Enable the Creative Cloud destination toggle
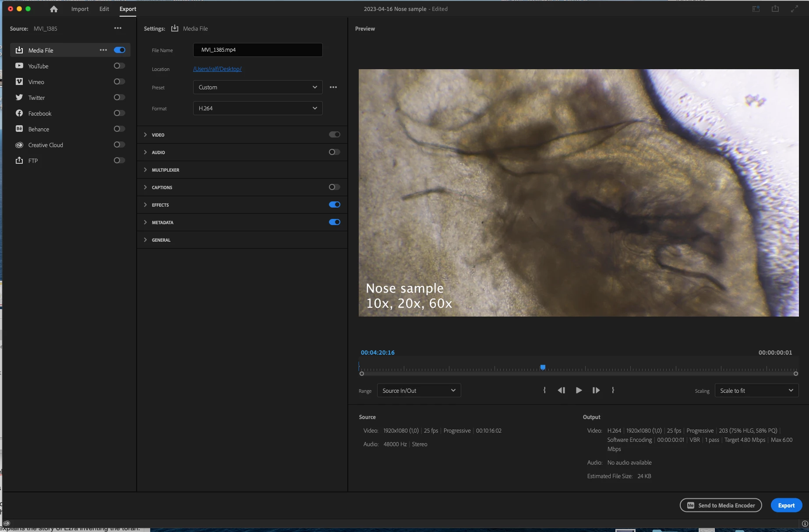The image size is (809, 532). click(x=120, y=144)
